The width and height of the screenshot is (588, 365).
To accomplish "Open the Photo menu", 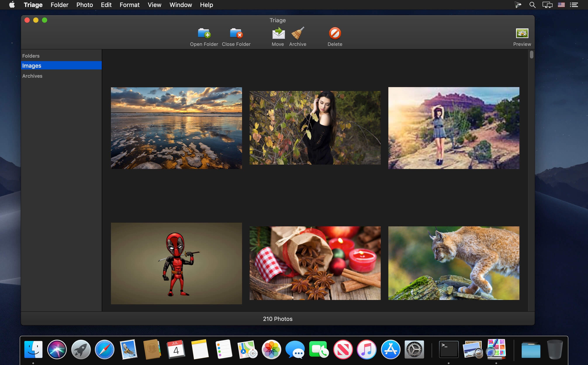I will point(85,5).
